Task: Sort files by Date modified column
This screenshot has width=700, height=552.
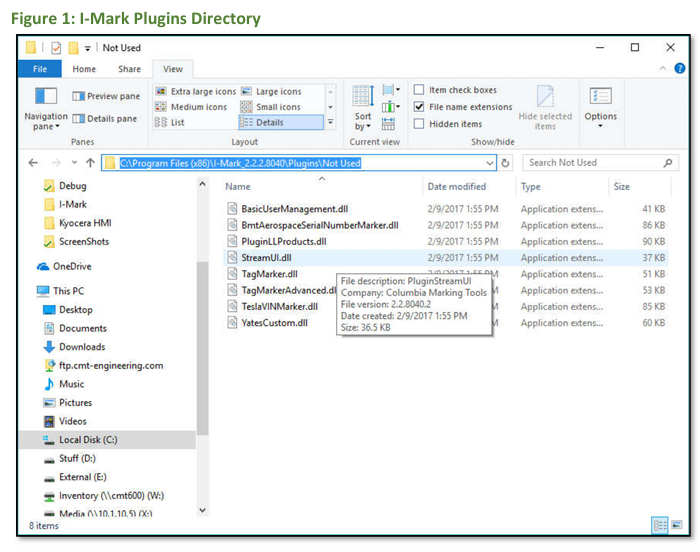Action: [456, 187]
